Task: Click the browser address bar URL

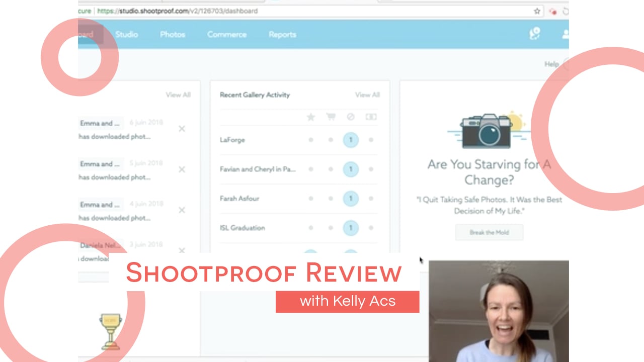Action: point(178,11)
